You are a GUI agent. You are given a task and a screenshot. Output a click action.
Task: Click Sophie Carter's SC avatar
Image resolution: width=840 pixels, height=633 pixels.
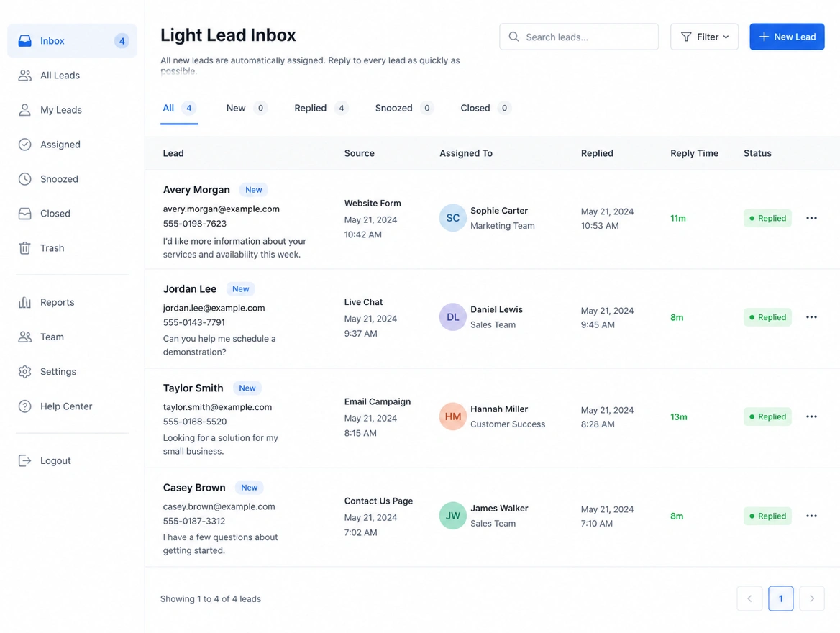tap(452, 218)
